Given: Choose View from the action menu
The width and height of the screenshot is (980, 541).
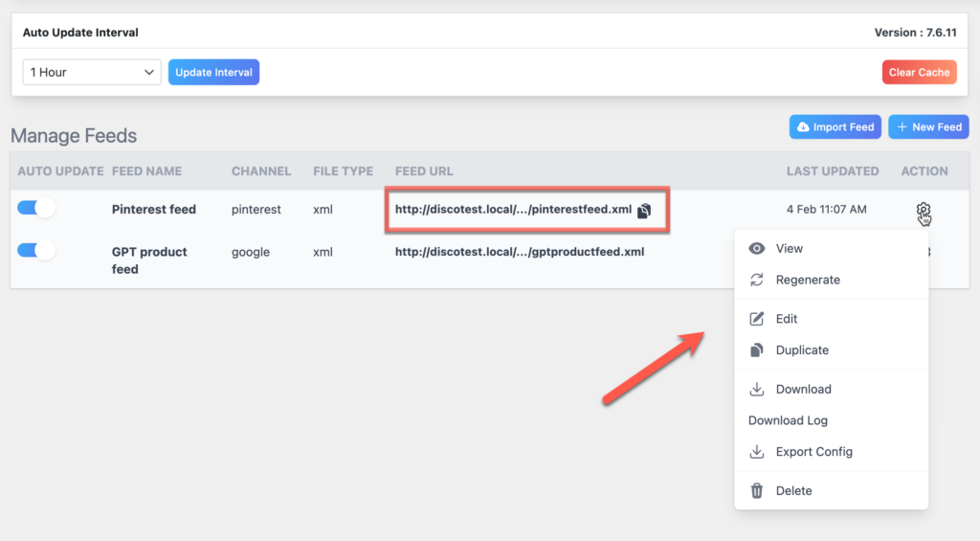Looking at the screenshot, I should [x=831, y=248].
